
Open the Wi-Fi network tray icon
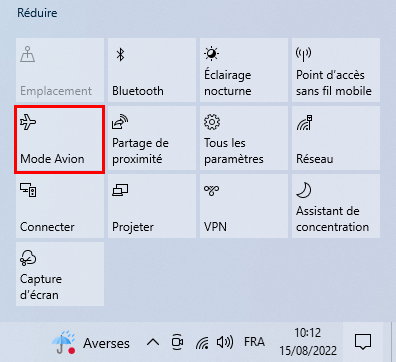[202, 342]
